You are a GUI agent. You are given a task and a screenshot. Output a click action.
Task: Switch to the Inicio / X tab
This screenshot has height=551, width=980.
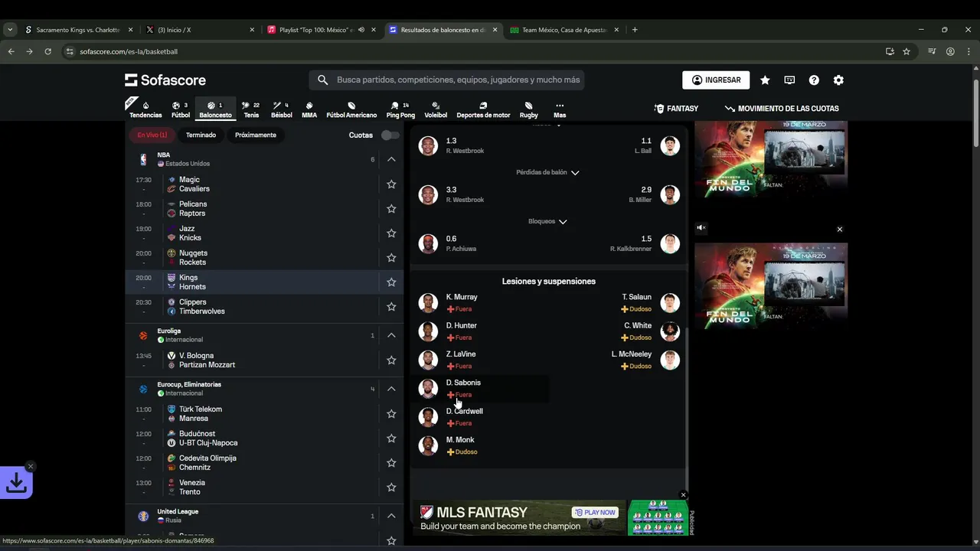click(x=199, y=30)
